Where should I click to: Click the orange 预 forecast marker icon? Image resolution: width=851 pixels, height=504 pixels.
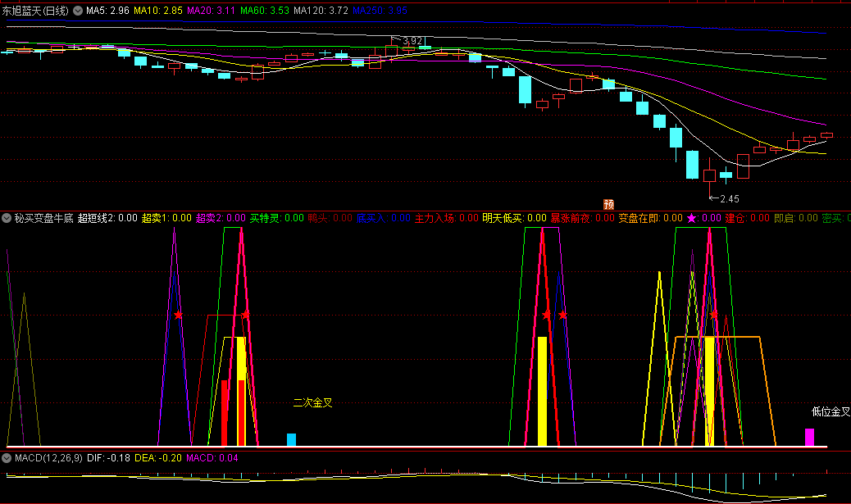click(608, 204)
